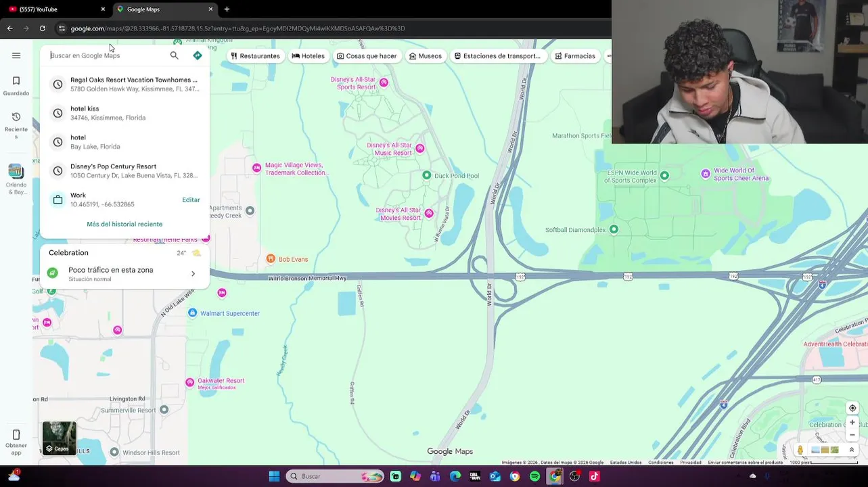Open the Guardado saved places panel
This screenshot has height=487, width=868.
point(16,86)
